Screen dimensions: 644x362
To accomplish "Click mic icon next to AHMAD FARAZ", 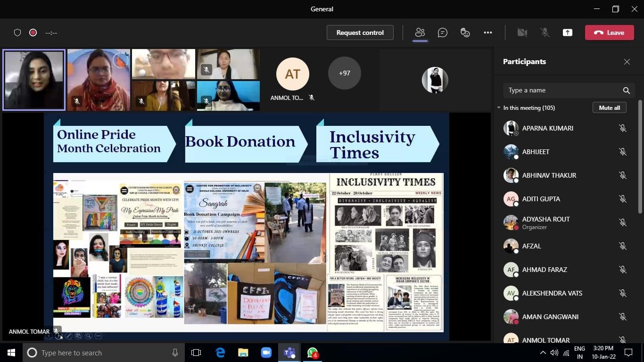I will coord(623,270).
